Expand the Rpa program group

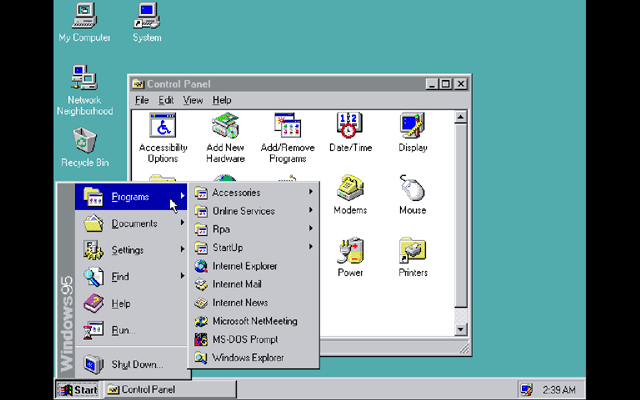tap(253, 229)
